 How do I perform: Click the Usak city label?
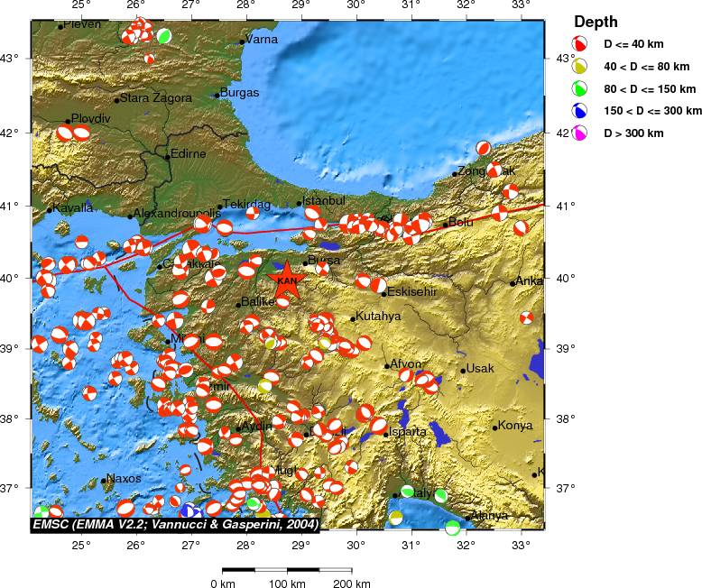tap(480, 369)
